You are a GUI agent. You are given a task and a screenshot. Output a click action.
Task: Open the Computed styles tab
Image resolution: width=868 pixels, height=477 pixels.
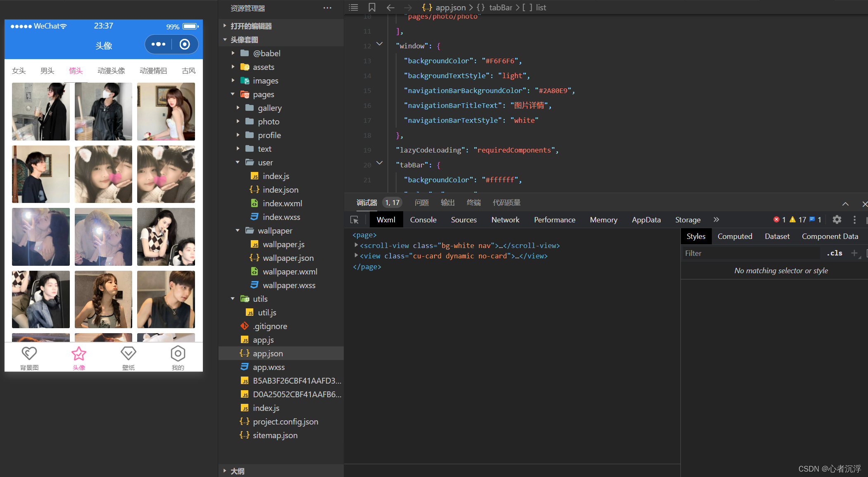735,236
